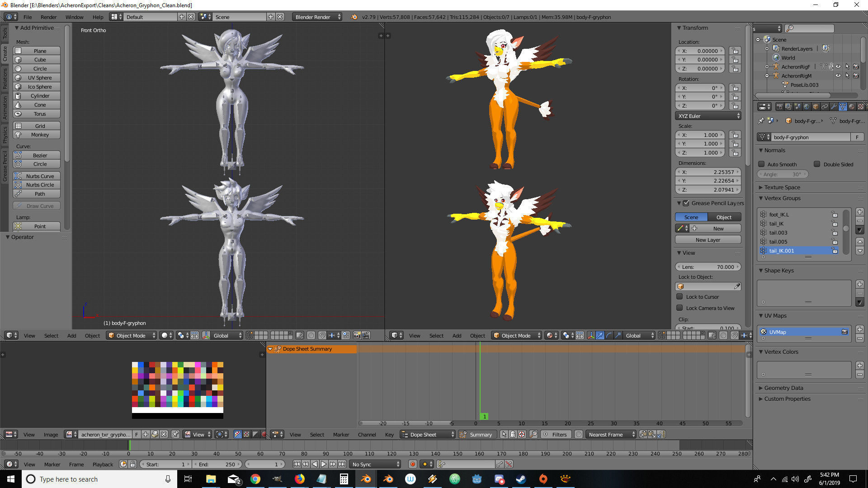
Task: Hide AcheronRigF with its eye icon
Action: click(x=838, y=66)
